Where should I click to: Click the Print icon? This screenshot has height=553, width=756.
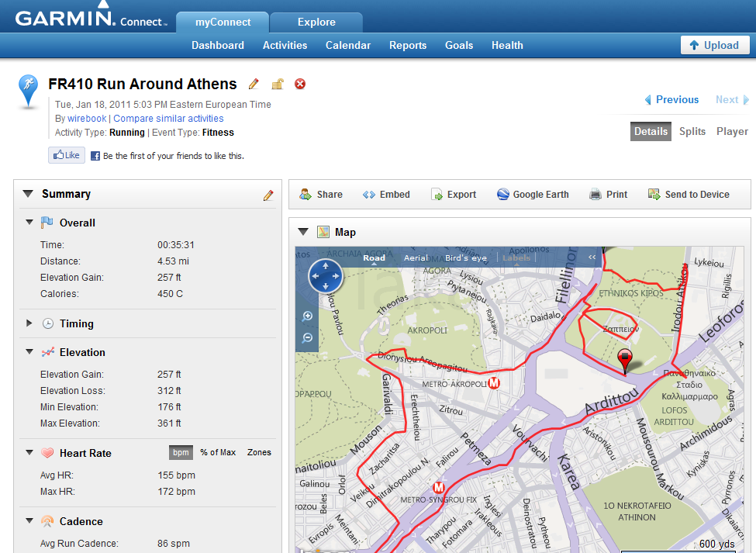point(595,195)
